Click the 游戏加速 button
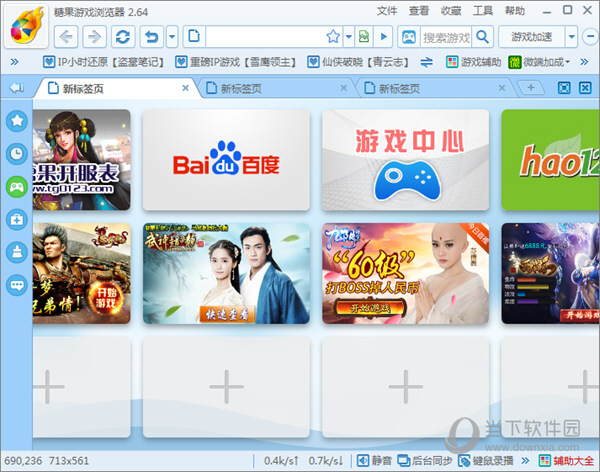Screen dimensions: 600x472 tap(532, 37)
